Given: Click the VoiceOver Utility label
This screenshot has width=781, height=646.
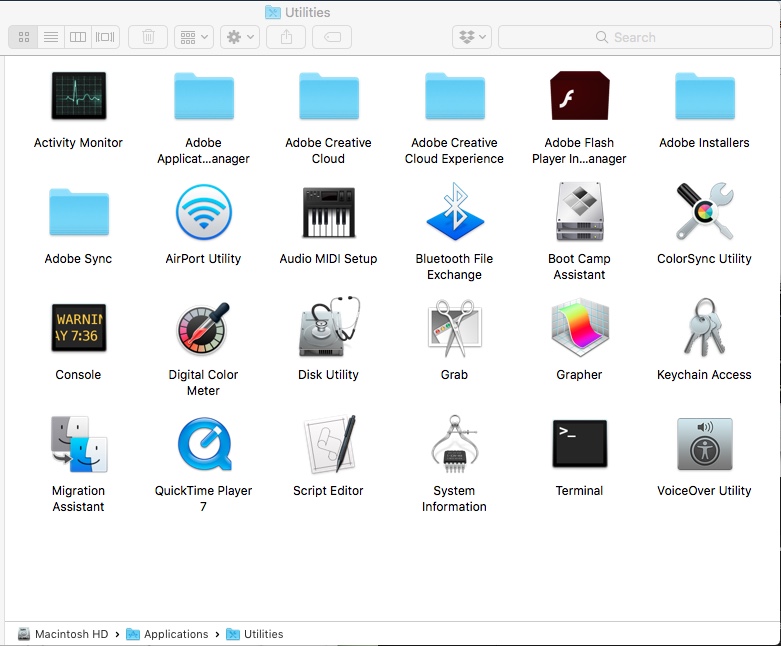Looking at the screenshot, I should tap(704, 491).
